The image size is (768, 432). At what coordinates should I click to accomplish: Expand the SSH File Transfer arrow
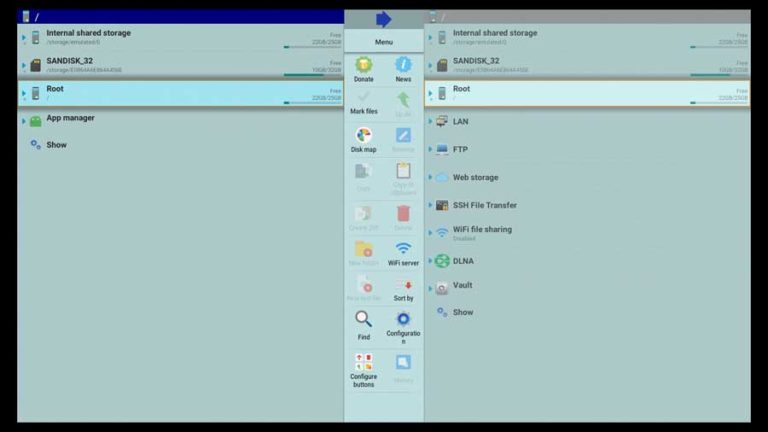point(430,205)
